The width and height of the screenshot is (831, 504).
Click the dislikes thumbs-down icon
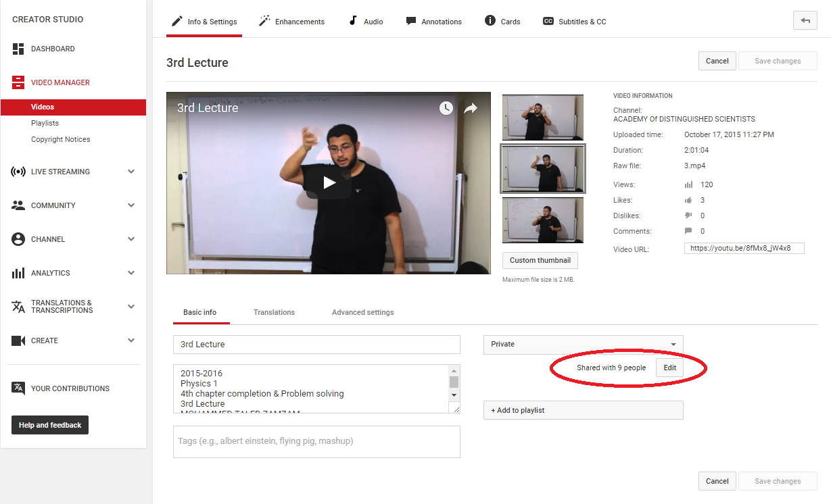click(x=689, y=216)
